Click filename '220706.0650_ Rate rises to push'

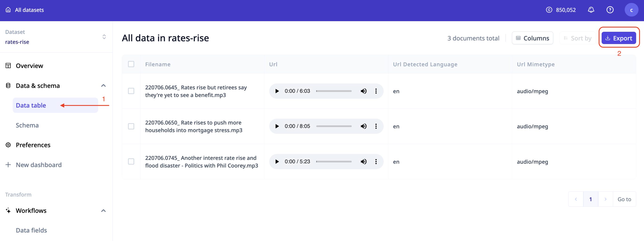tap(194, 126)
